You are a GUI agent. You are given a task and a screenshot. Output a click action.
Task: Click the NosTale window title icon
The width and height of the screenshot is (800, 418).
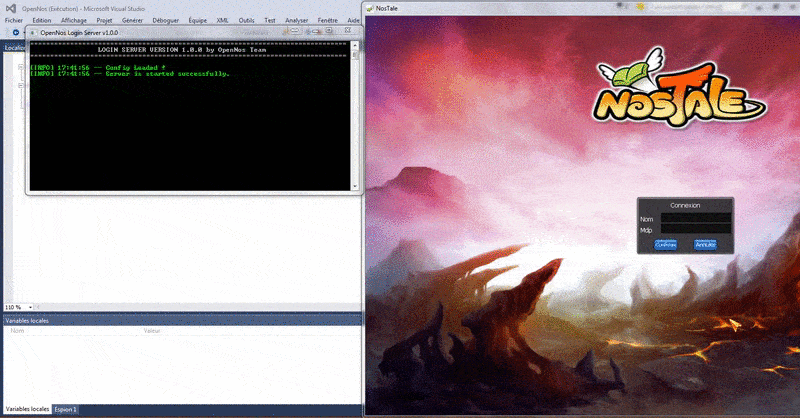click(369, 8)
